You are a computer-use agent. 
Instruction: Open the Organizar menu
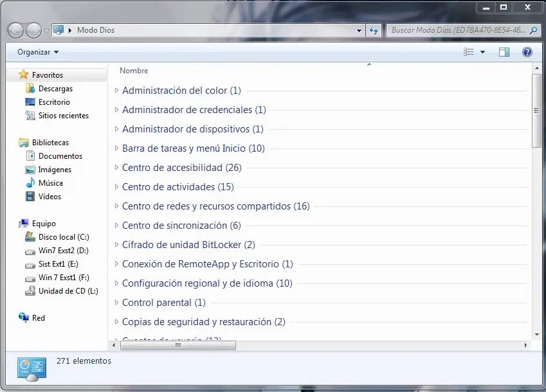point(38,52)
